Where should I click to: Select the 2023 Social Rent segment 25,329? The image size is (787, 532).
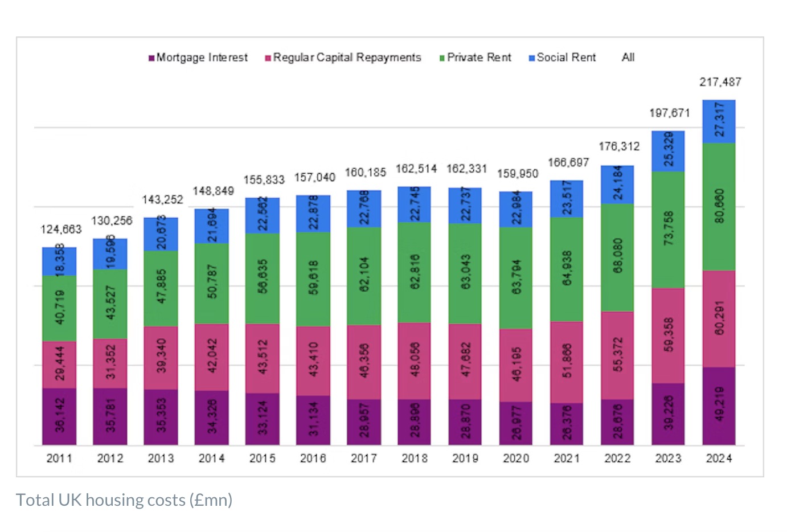click(668, 151)
